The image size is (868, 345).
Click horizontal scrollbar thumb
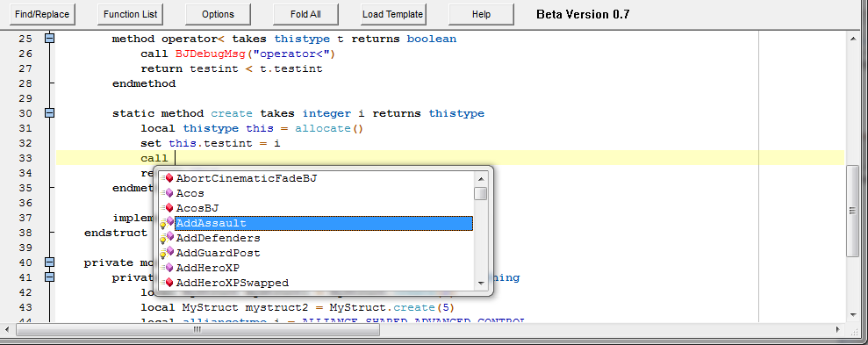pos(197,329)
